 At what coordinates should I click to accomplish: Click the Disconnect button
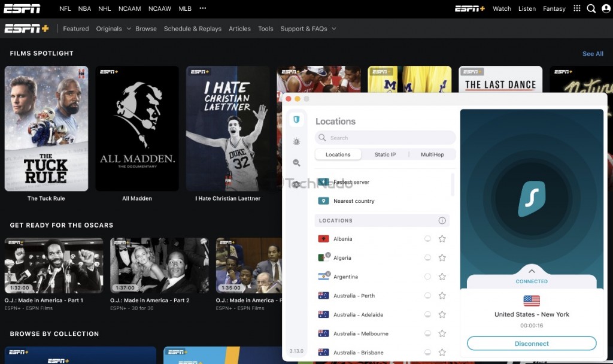[532, 344]
